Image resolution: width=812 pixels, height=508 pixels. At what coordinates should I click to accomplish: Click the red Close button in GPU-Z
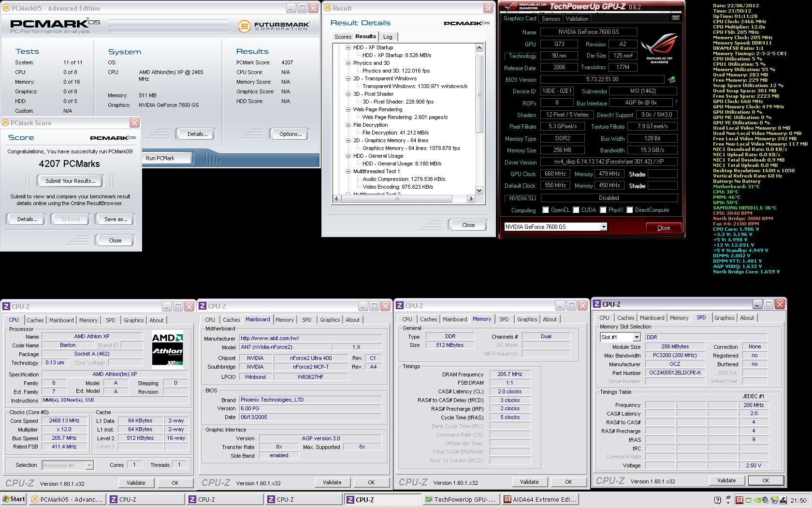point(663,227)
